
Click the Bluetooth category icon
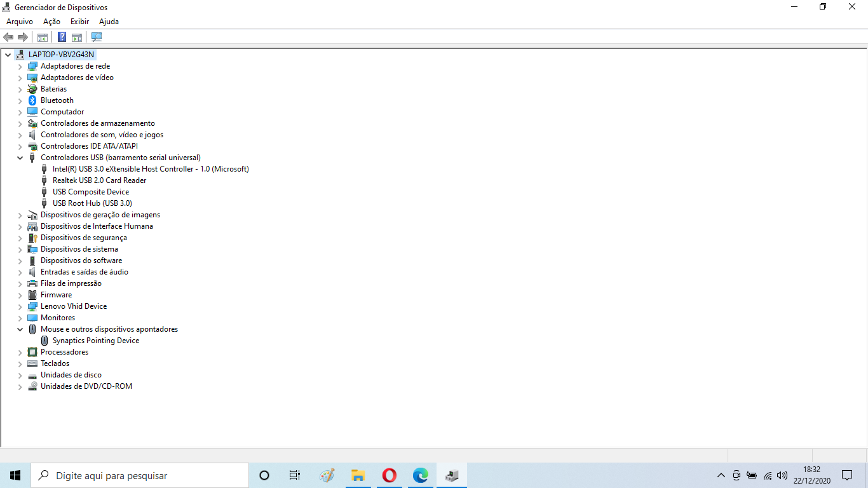[x=32, y=100]
